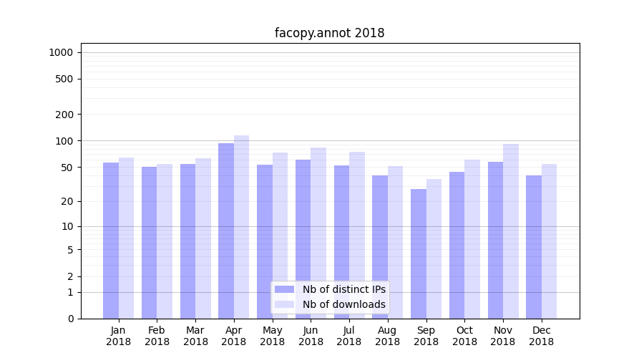
Task: Click the February distinct IPs bar
Action: [149, 242]
